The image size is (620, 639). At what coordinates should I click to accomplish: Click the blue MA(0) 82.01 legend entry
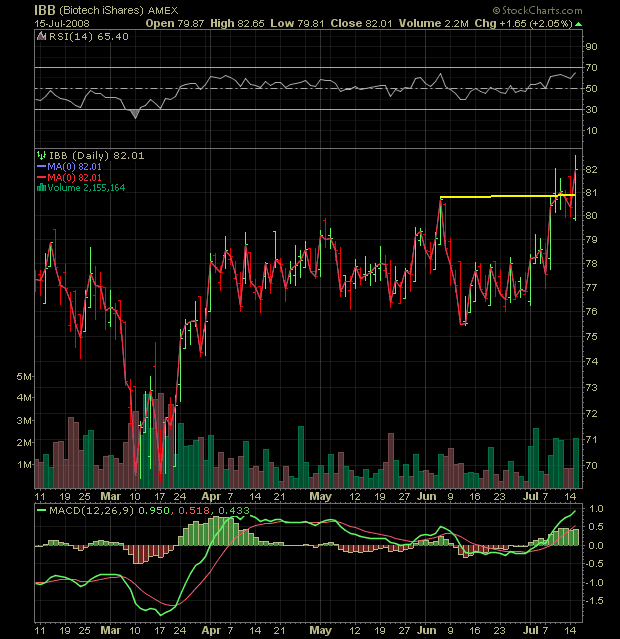[x=74, y=166]
